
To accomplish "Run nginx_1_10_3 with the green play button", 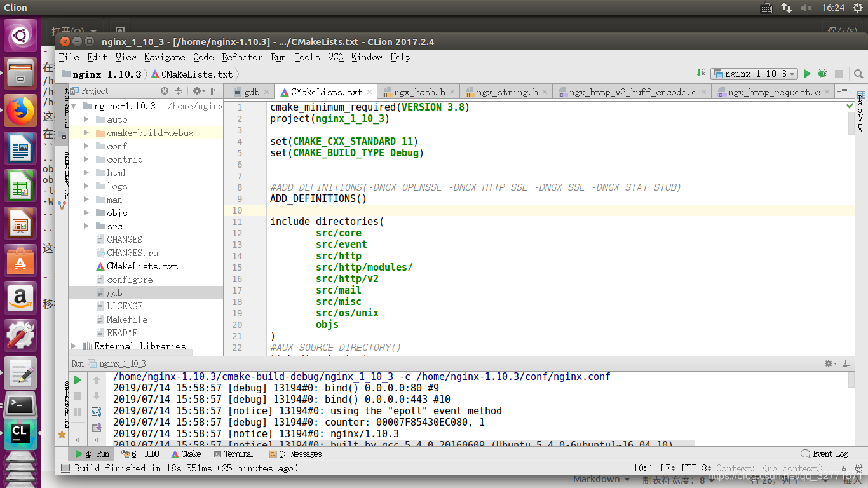I will click(x=807, y=74).
